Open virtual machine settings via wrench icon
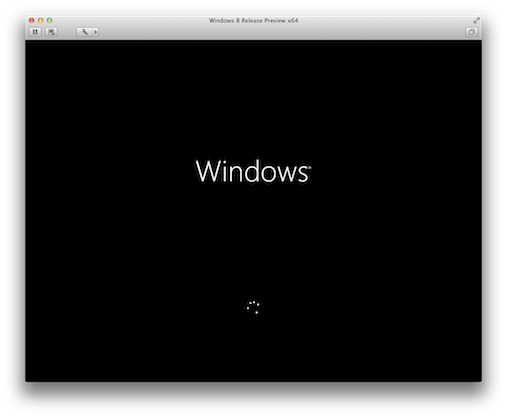The width and height of the screenshot is (507, 417). click(x=85, y=32)
